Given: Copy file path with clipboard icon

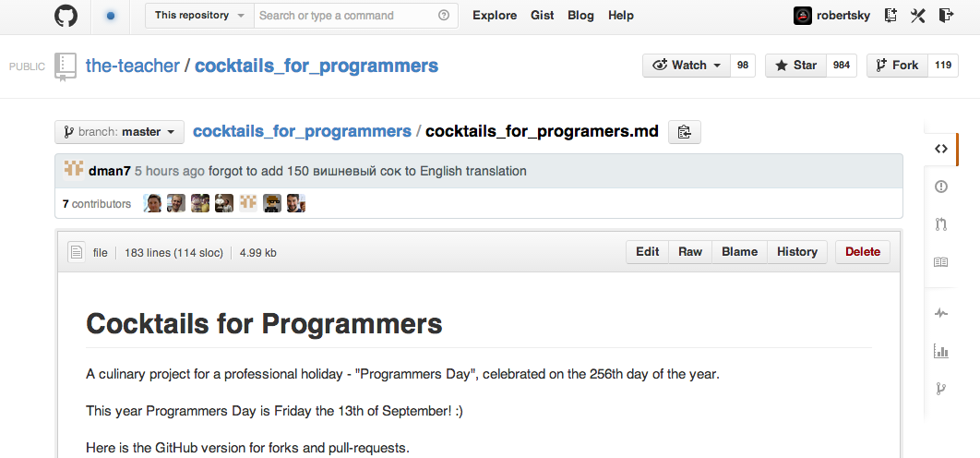Looking at the screenshot, I should point(685,132).
